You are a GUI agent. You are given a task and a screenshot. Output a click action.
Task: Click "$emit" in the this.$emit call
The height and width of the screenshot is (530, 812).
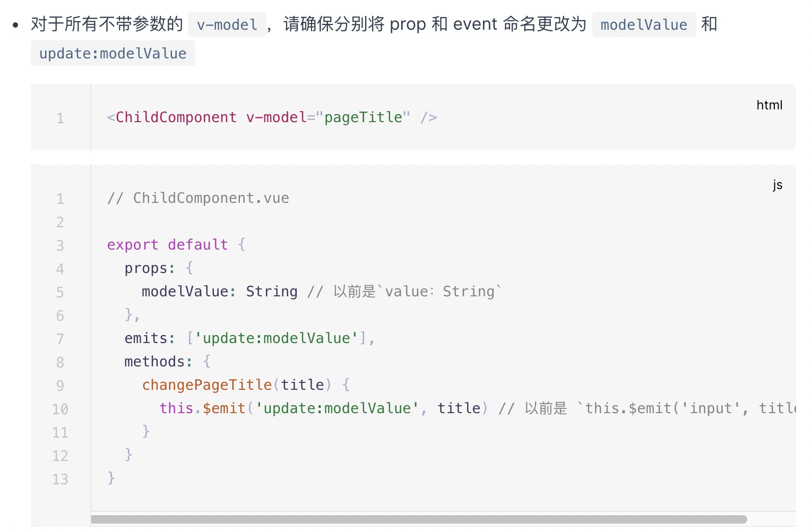click(x=223, y=408)
